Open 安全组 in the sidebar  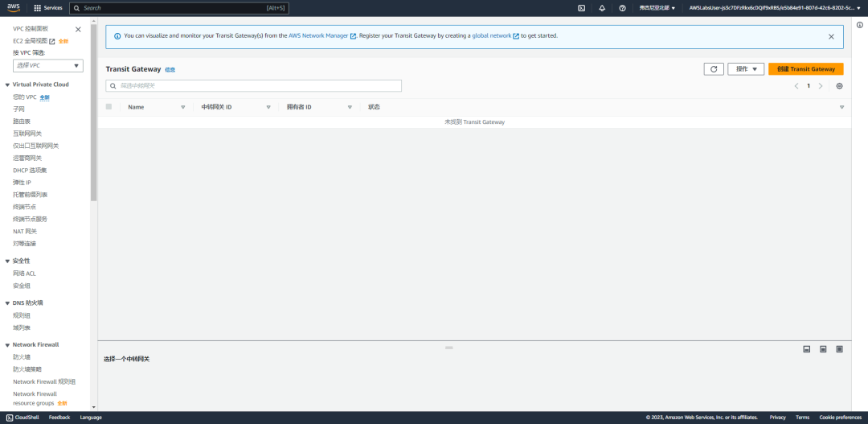pyautogui.click(x=22, y=286)
